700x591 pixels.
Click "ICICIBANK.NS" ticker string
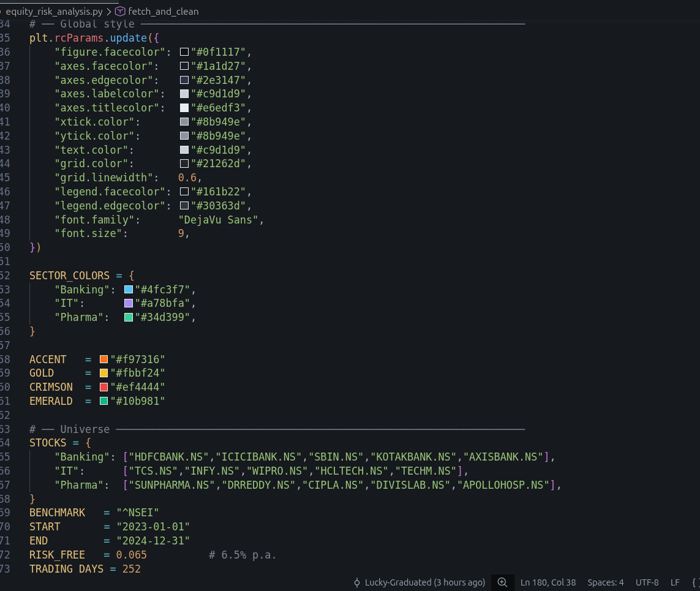tap(258, 457)
